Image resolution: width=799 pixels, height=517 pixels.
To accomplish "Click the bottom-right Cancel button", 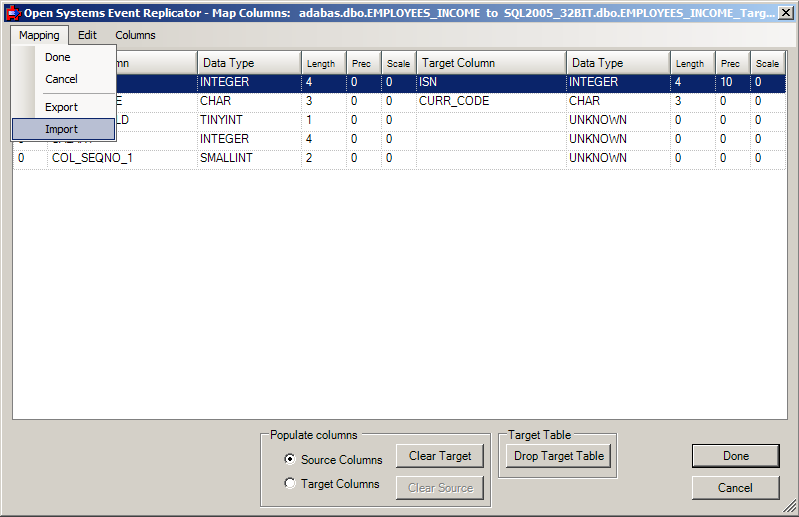I will click(x=735, y=488).
